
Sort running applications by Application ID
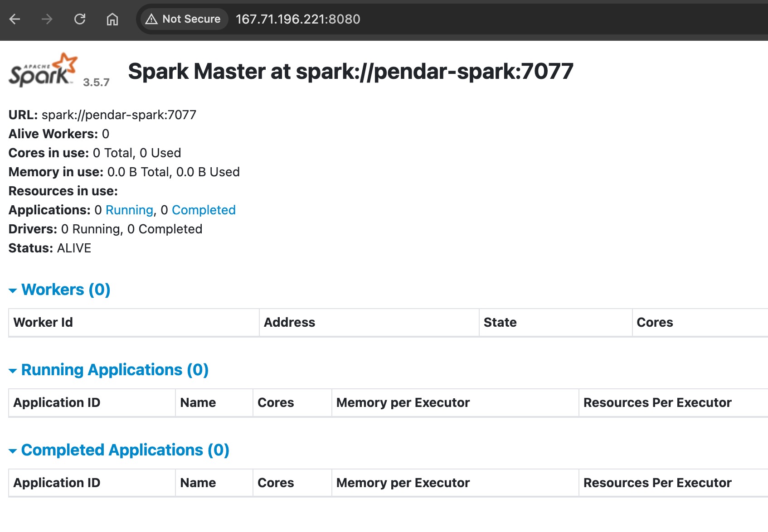(x=57, y=402)
